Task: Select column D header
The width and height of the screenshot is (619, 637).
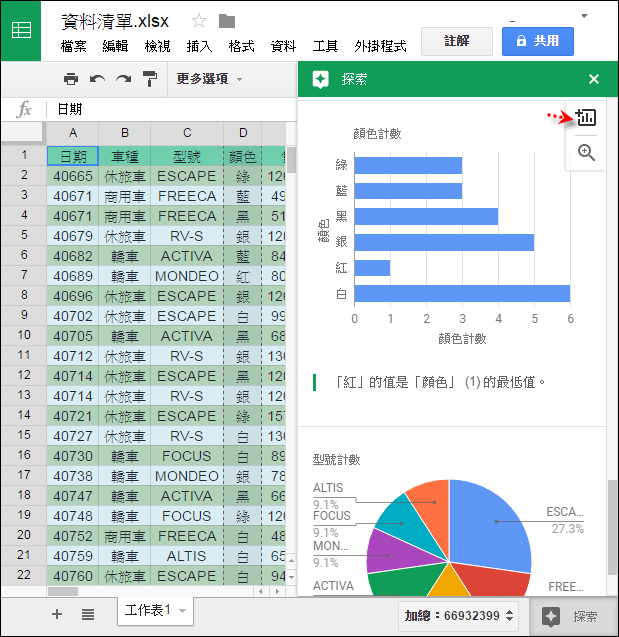Action: tap(243, 133)
